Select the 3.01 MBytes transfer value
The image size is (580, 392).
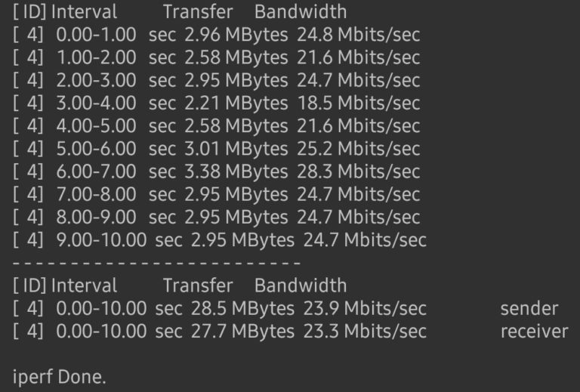pos(236,149)
